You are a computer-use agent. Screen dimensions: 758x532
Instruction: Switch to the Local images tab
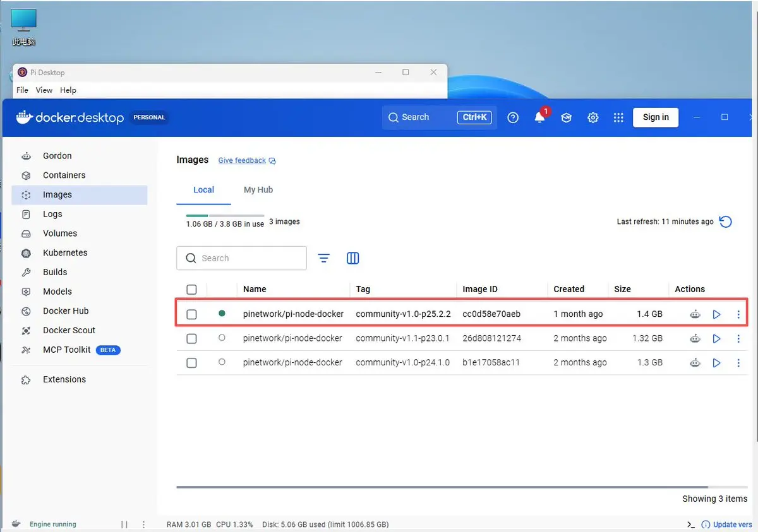tap(203, 190)
